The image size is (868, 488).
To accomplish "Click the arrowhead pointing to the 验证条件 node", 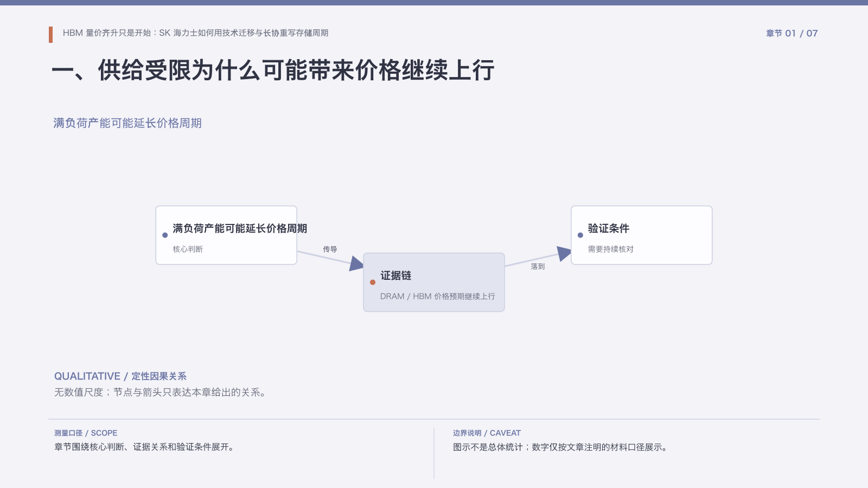I will [x=564, y=253].
